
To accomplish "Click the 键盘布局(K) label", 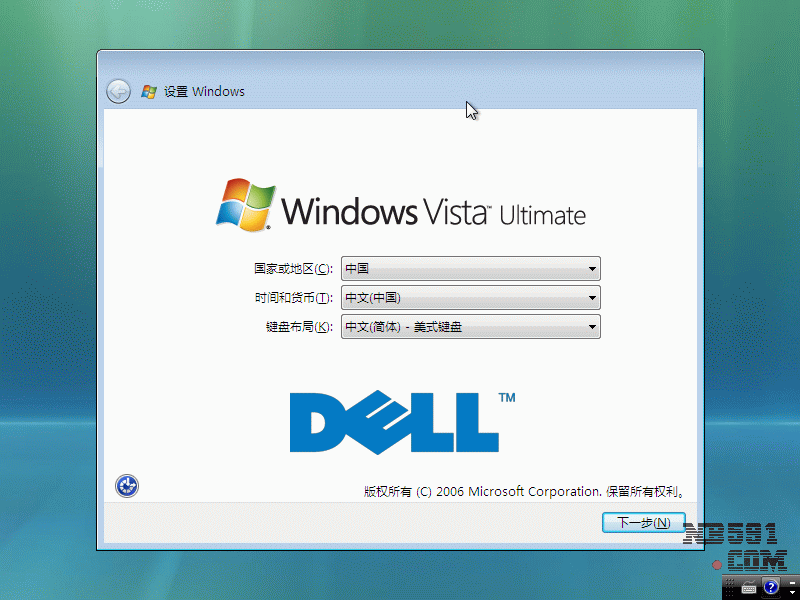I will tap(299, 327).
